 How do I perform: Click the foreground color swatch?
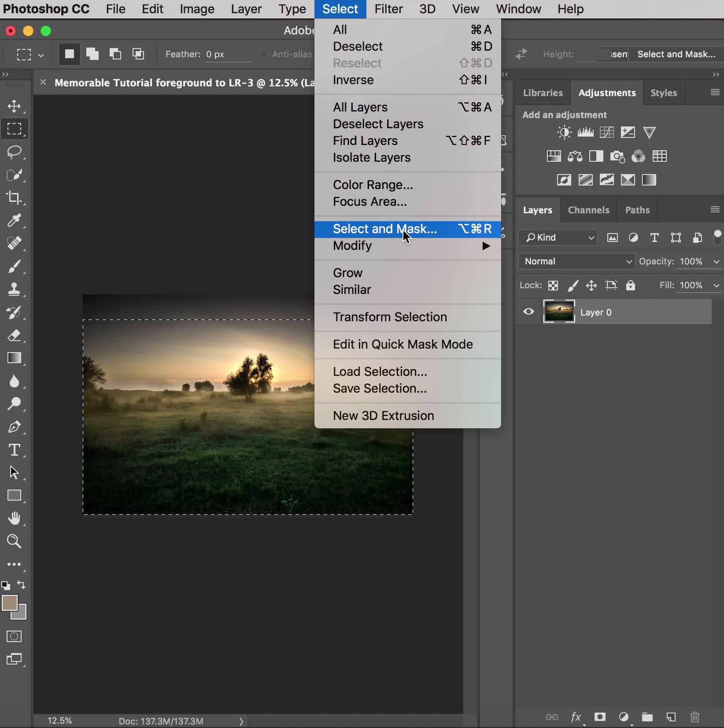[x=10, y=603]
